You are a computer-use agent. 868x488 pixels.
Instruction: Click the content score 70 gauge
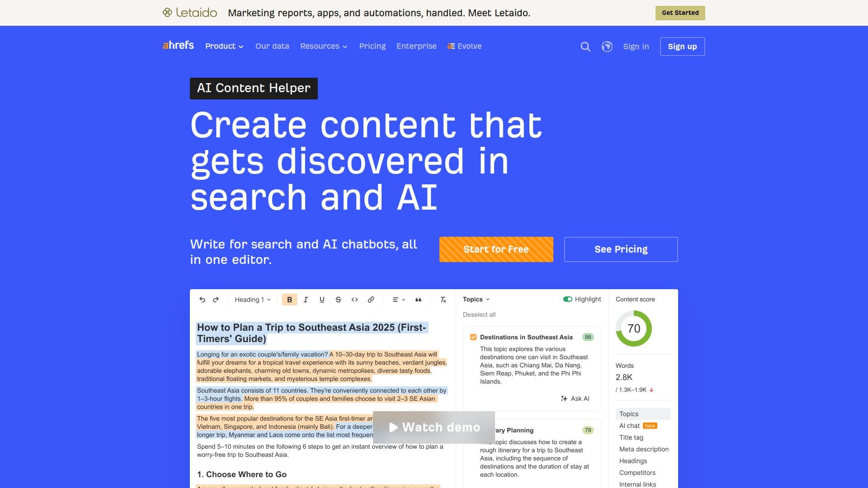click(x=634, y=328)
